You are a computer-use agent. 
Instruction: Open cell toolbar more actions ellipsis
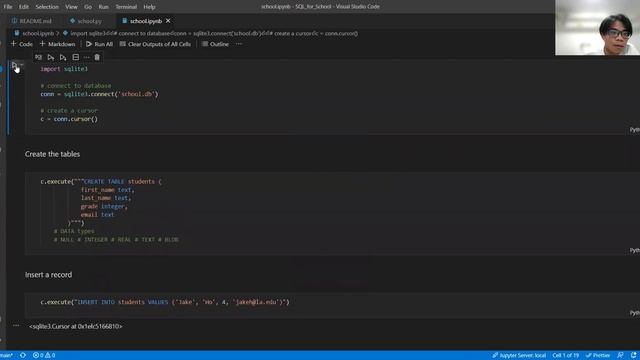86,57
